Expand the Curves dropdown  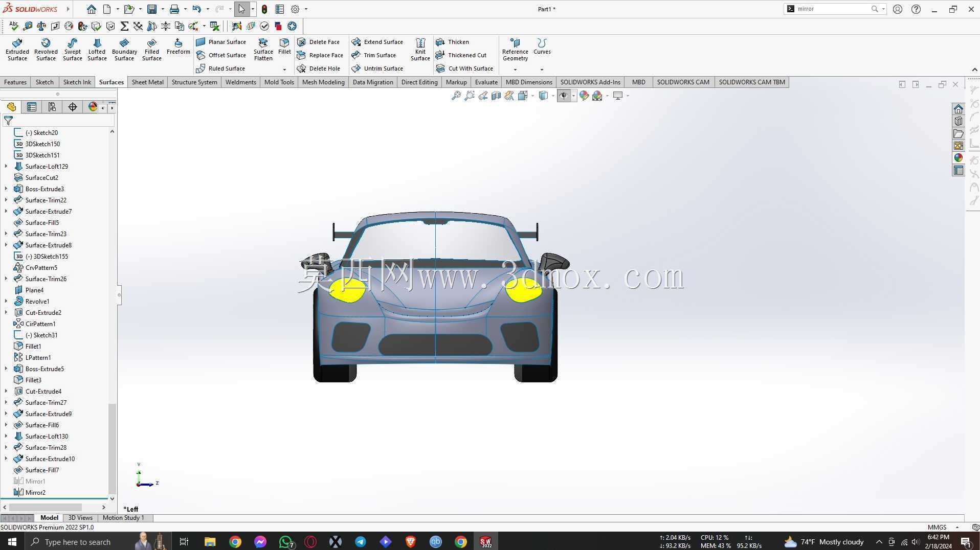pyautogui.click(x=542, y=70)
